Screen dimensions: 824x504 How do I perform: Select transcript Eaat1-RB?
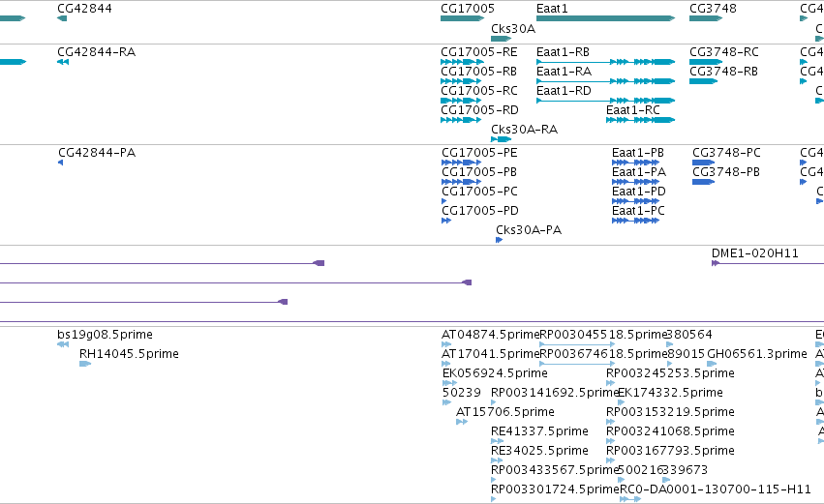pyautogui.click(x=563, y=52)
